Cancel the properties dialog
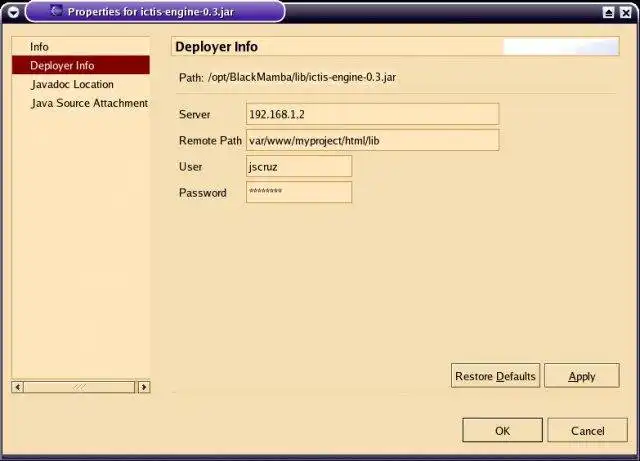Image resolution: width=640 pixels, height=461 pixels. pos(587,430)
